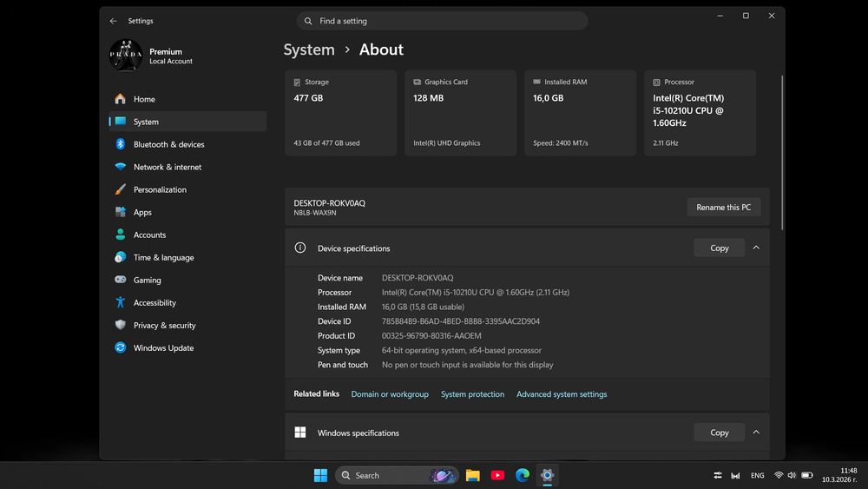Copy the Device specifications
This screenshot has width=868, height=489.
(x=719, y=248)
